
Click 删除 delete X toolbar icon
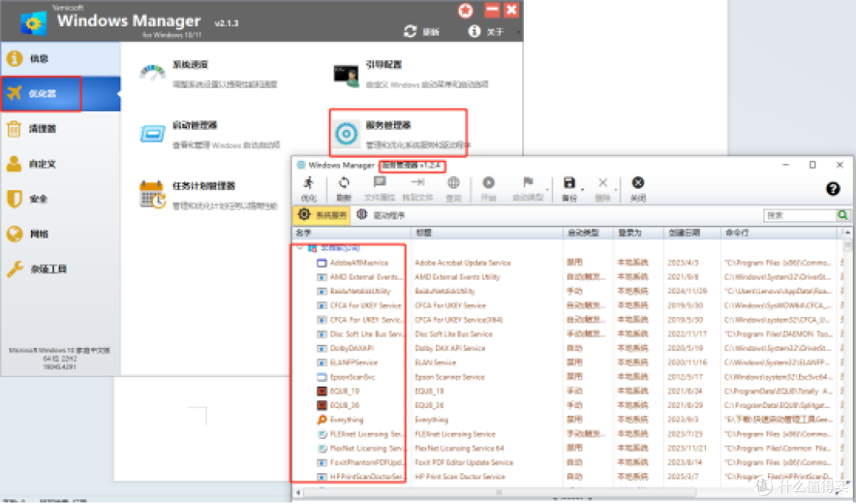(x=602, y=189)
